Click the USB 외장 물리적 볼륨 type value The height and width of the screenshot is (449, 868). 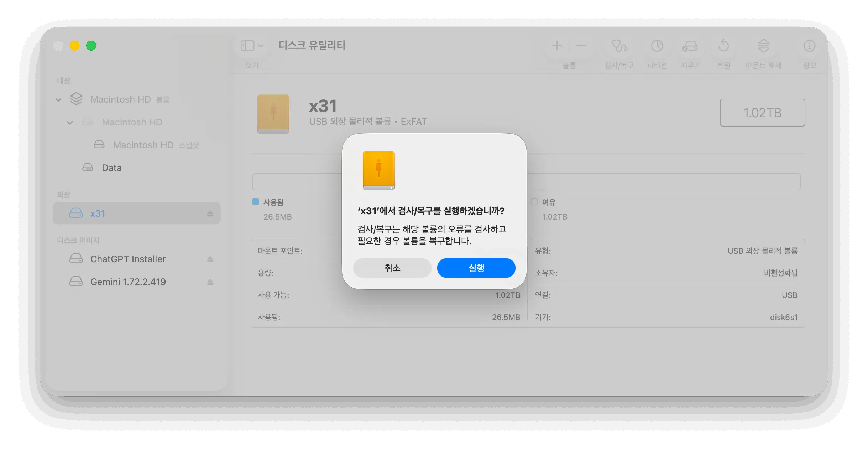click(x=762, y=251)
